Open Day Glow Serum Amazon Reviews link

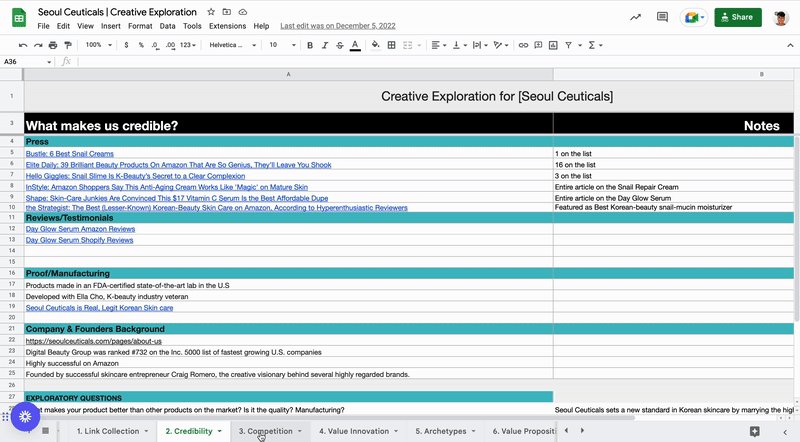(x=81, y=229)
